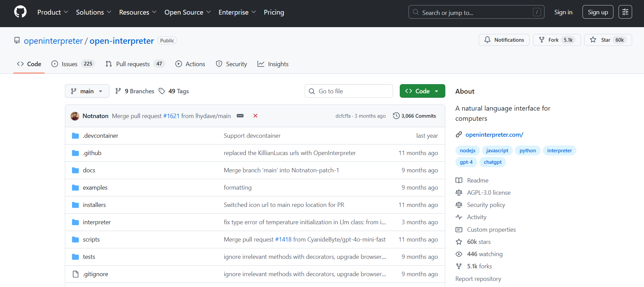The height and width of the screenshot is (287, 644).
Task: Click the Notifications button
Action: tap(504, 40)
